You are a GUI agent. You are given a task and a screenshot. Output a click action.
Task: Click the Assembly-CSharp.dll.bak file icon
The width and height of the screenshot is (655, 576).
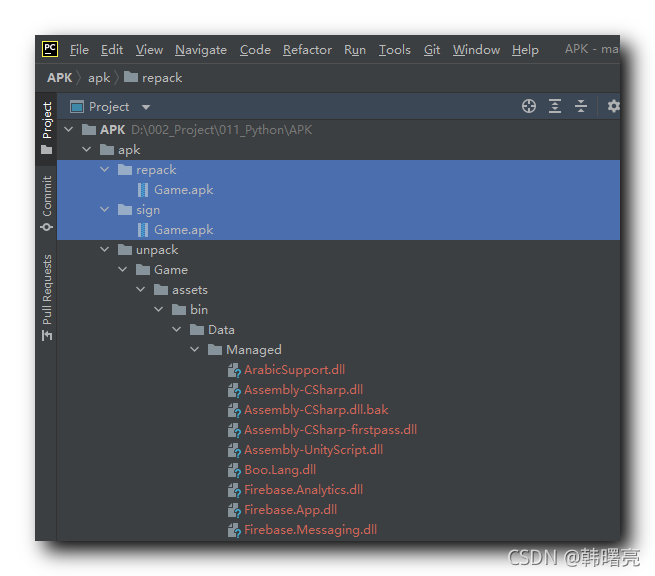tap(234, 410)
